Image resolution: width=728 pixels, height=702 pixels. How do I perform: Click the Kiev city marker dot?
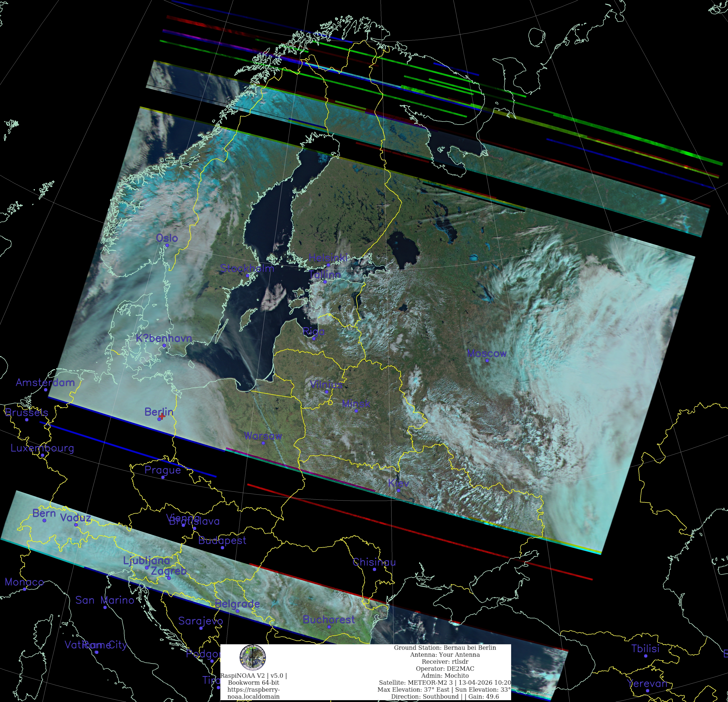point(398,490)
